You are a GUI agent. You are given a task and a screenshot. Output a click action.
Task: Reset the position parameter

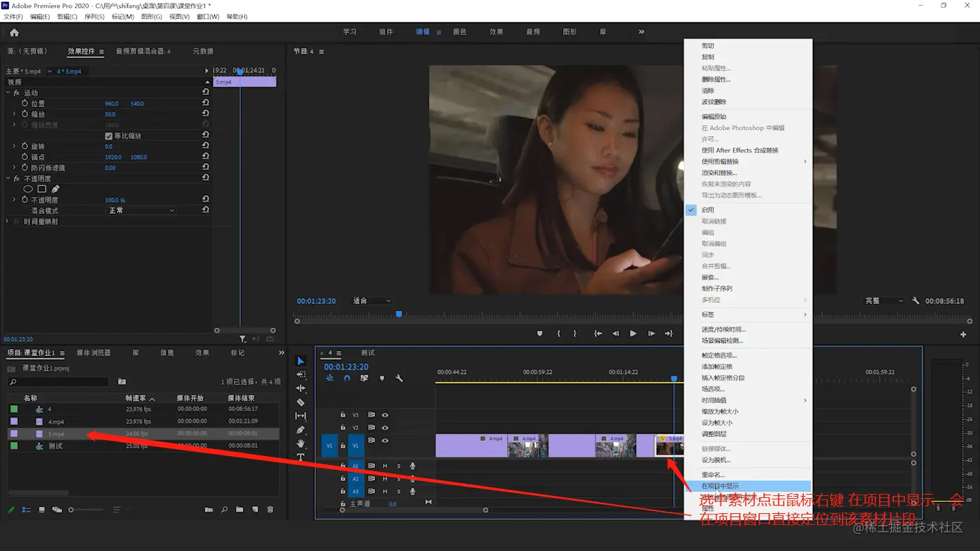point(206,102)
